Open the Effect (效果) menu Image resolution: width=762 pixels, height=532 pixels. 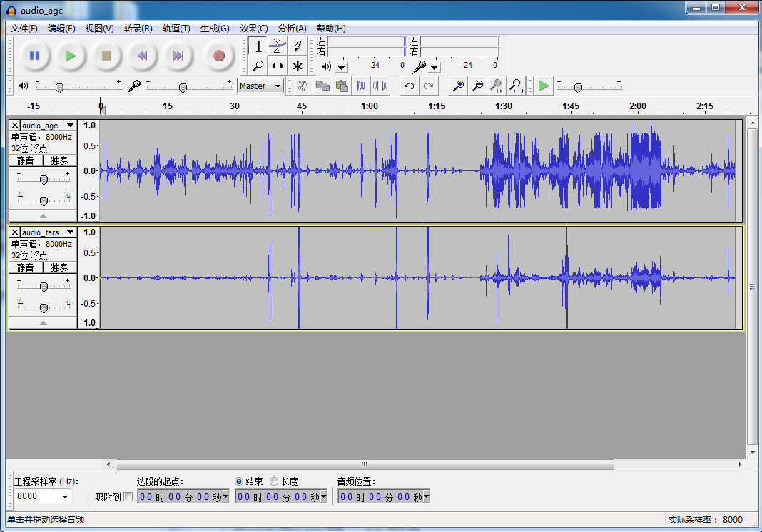253,29
